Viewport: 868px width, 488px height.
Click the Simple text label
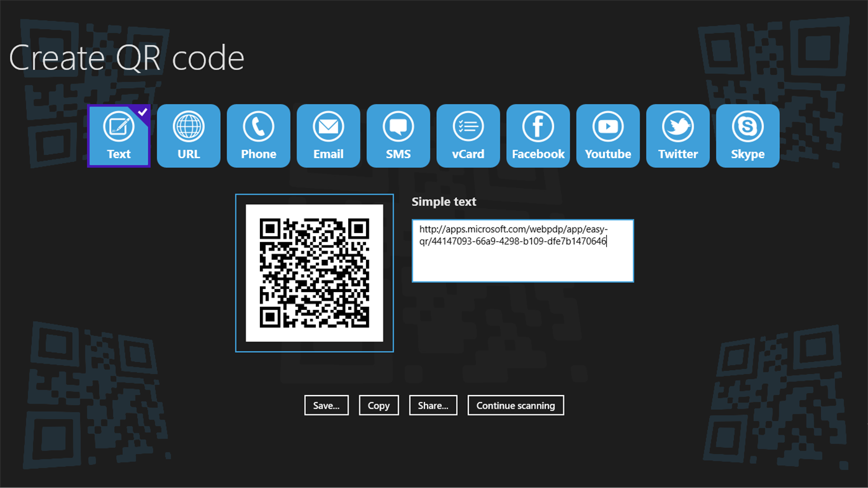point(444,202)
